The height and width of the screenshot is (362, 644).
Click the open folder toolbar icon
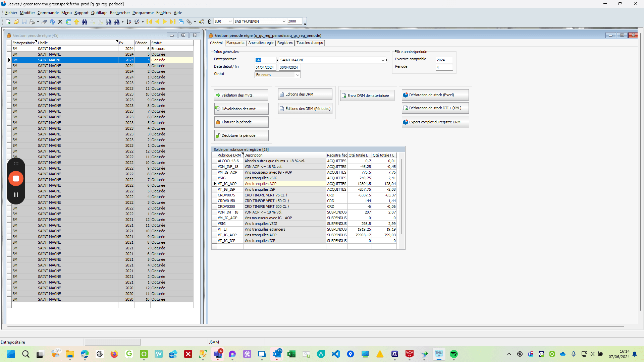click(x=16, y=22)
